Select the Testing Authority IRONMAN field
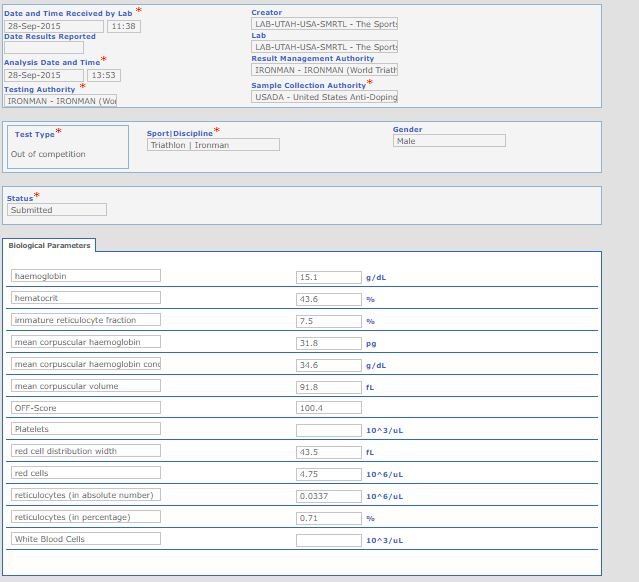The width and height of the screenshot is (639, 582). [x=60, y=101]
